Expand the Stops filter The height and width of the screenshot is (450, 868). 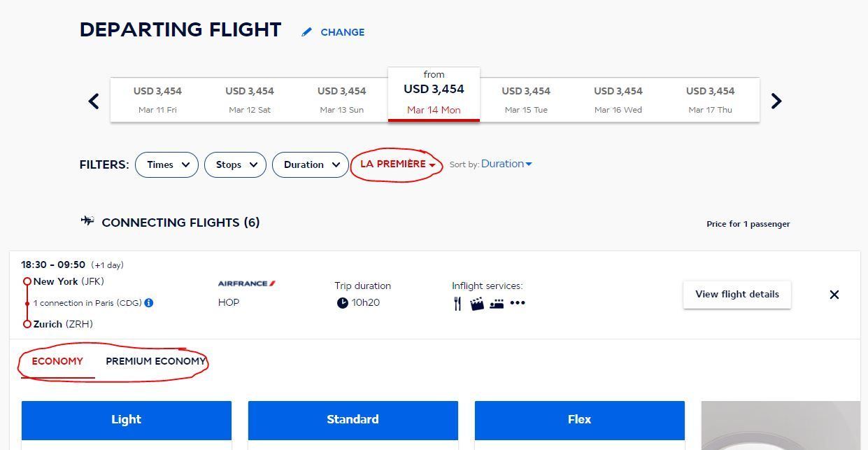(x=235, y=164)
